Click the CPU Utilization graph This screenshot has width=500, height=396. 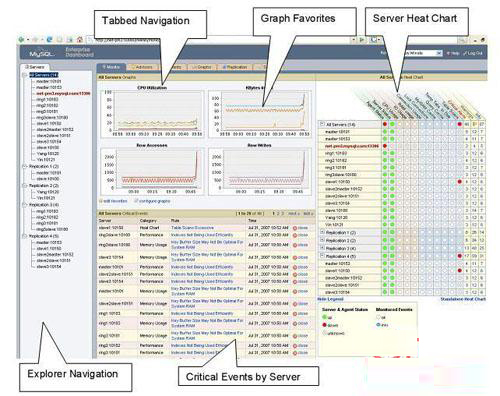pos(153,111)
